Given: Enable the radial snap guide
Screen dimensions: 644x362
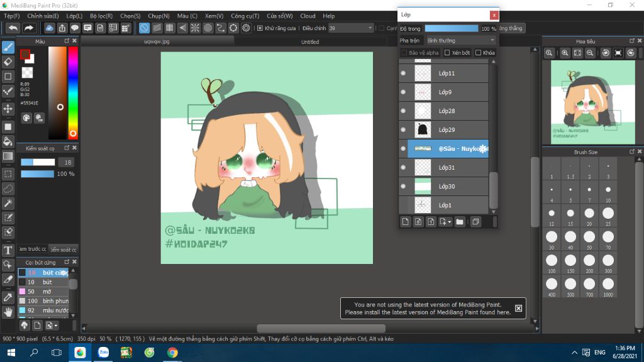Looking at the screenshot, I should click(195, 28).
